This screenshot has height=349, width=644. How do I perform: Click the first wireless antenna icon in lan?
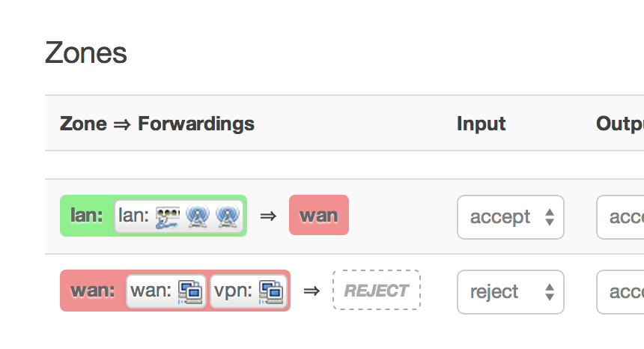pos(197,217)
